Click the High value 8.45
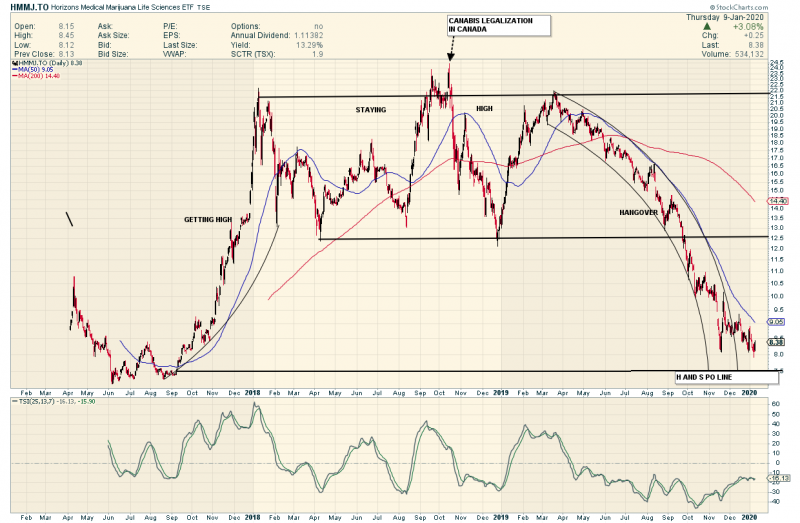 66,35
